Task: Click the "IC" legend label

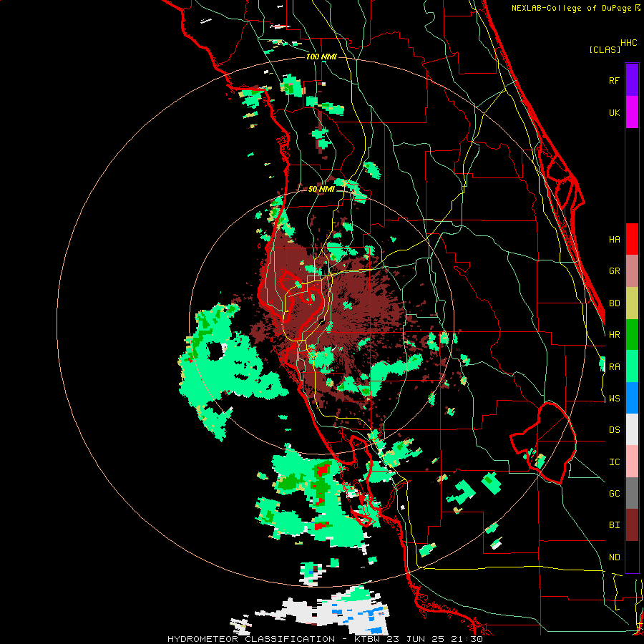Action: [614, 462]
